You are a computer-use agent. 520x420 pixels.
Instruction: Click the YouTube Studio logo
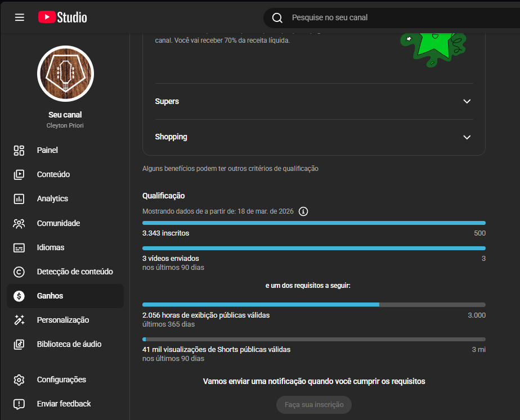(x=62, y=17)
